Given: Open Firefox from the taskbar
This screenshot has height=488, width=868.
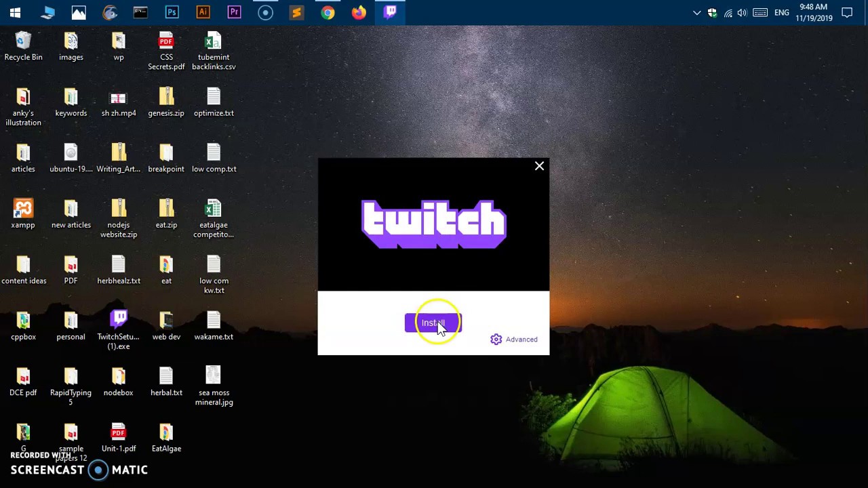Looking at the screenshot, I should (359, 12).
